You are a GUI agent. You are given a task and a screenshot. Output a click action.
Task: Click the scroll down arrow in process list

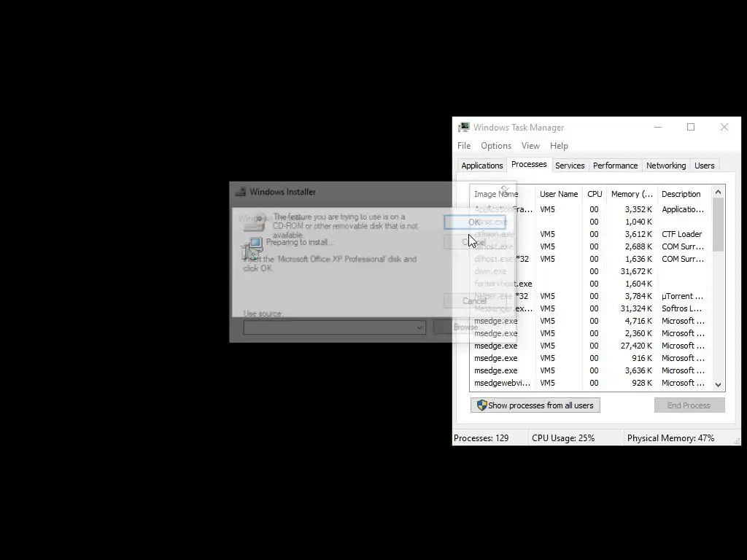pyautogui.click(x=718, y=384)
